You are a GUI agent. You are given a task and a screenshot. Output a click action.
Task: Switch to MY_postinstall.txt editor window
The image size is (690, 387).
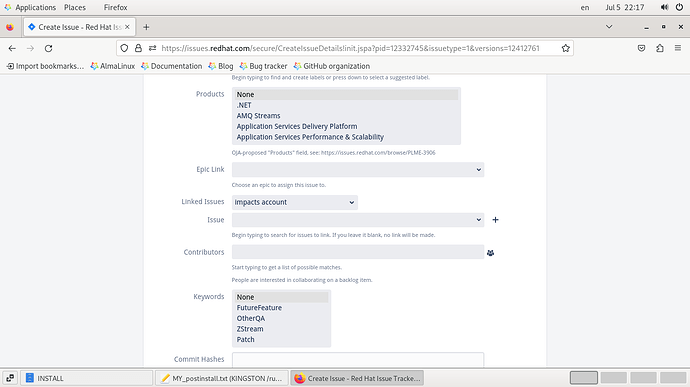point(222,378)
